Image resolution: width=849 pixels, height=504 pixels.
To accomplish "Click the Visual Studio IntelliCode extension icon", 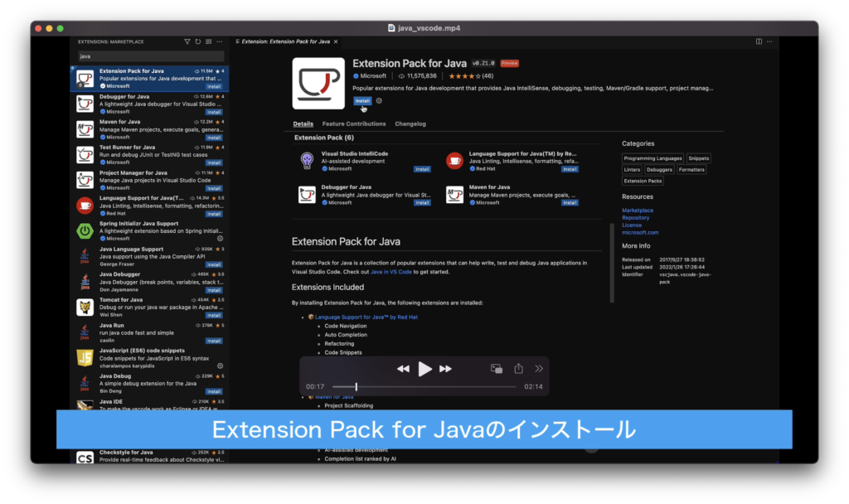I will [x=306, y=161].
